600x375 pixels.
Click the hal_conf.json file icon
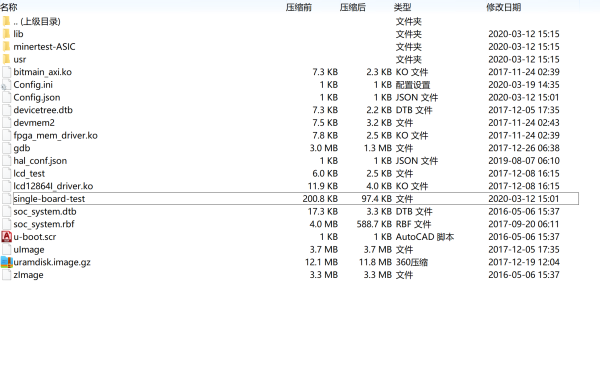coord(6,160)
